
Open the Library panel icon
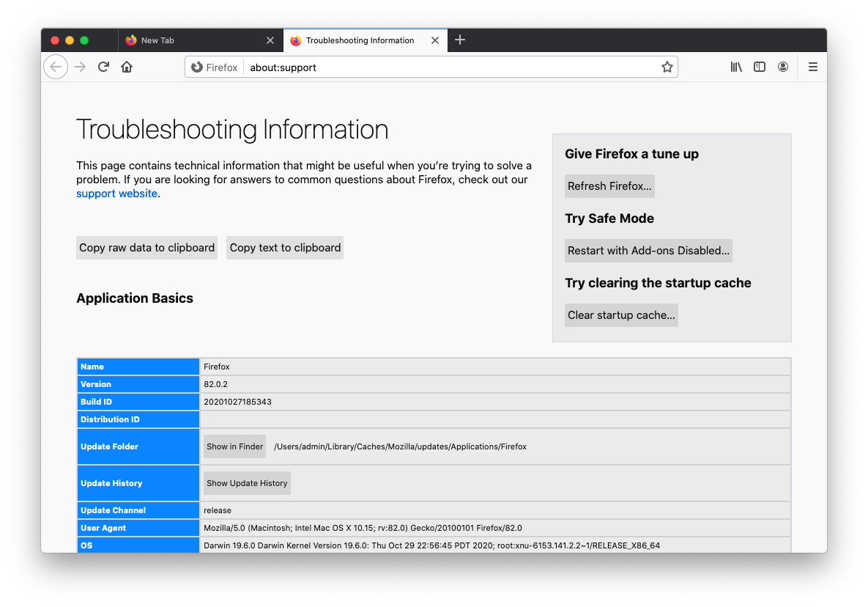735,67
